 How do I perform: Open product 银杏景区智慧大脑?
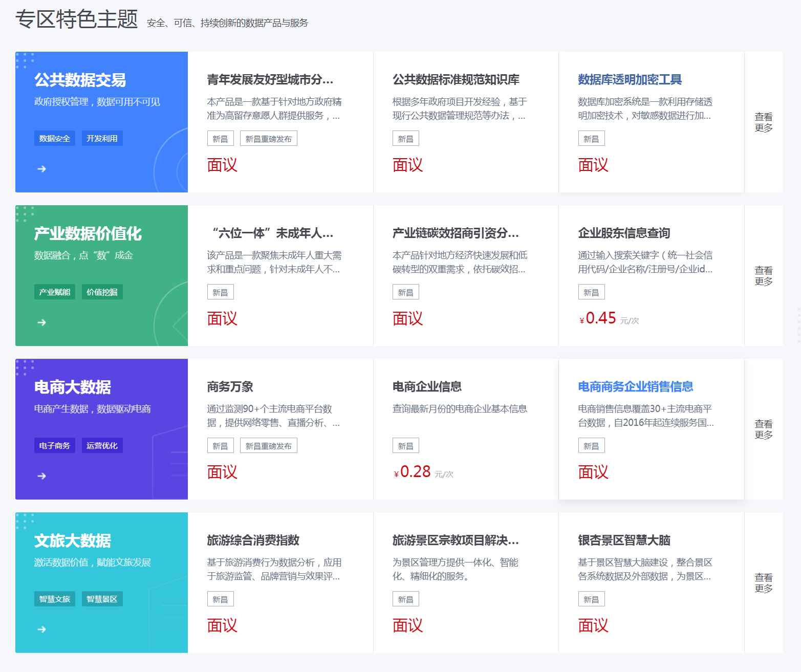coord(624,540)
